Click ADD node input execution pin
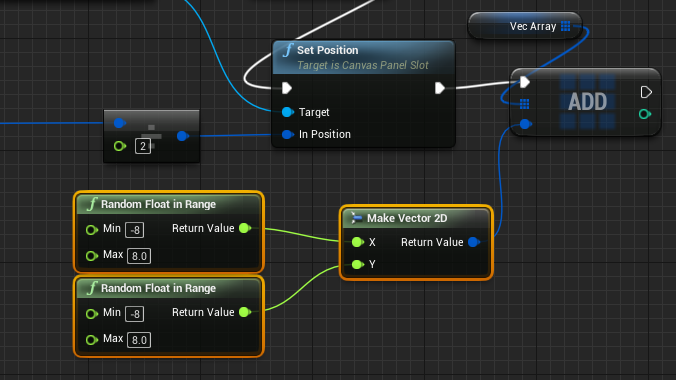This screenshot has width=676, height=380. click(525, 82)
